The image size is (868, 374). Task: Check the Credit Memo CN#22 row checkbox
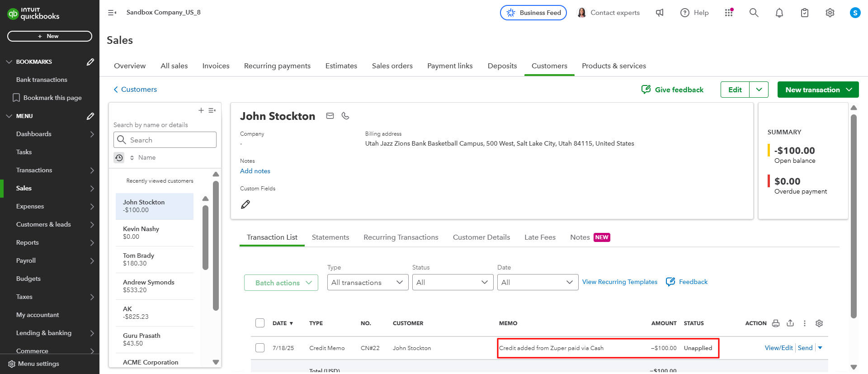(260, 348)
